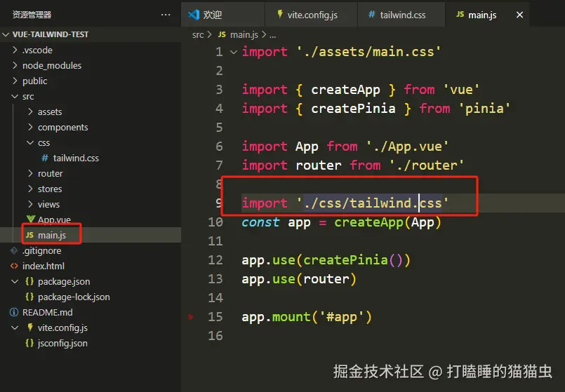
Task: Expand the views folder
Action: [x=30, y=204]
